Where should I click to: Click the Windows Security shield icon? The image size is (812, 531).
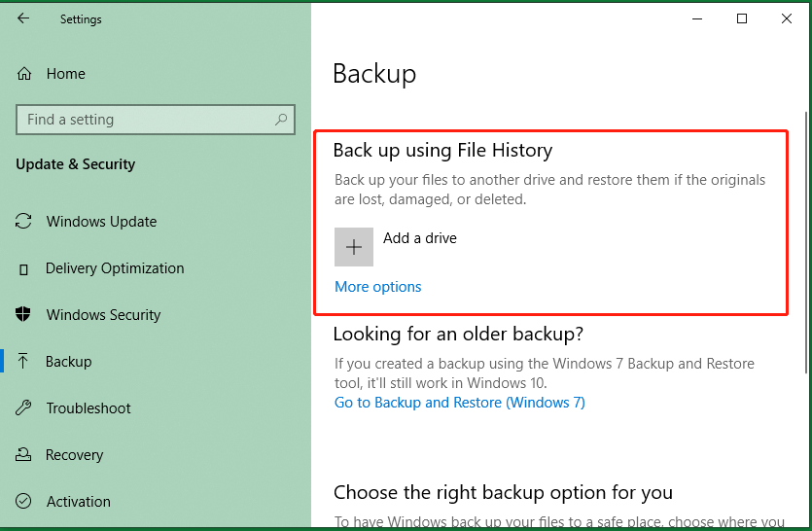(x=24, y=315)
